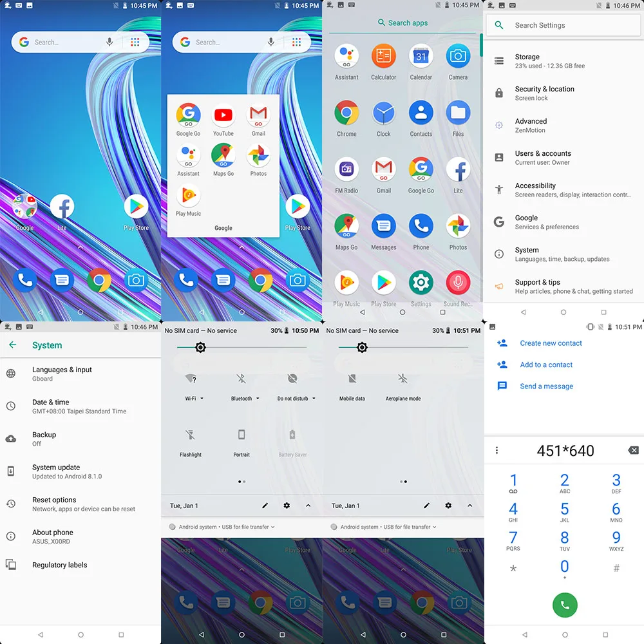This screenshot has width=644, height=644.
Task: Open the three-dot menu on the dialer
Action: click(x=497, y=451)
